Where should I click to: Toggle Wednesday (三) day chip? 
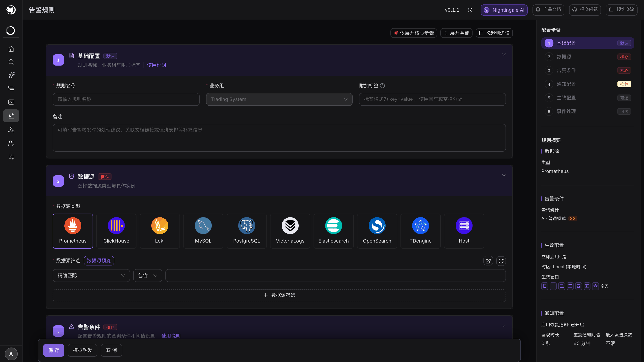point(570,286)
